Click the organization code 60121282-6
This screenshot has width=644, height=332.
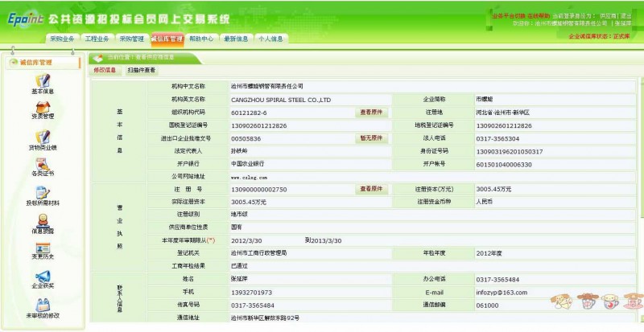249,113
